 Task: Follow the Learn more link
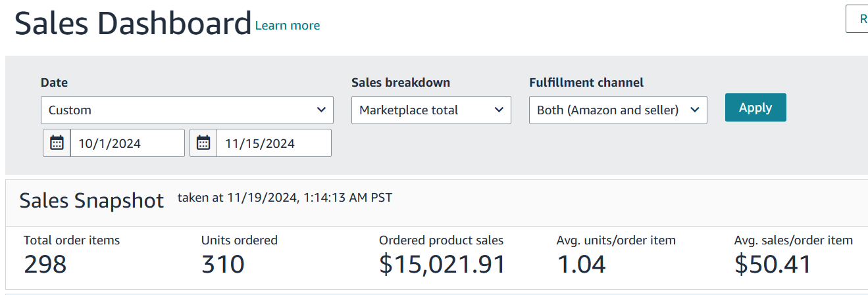pos(288,26)
